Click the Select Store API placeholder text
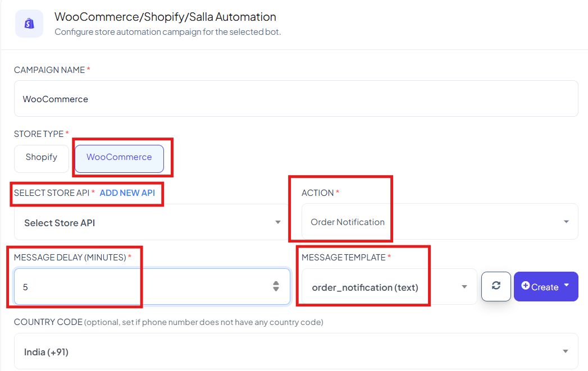The width and height of the screenshot is (588, 371). click(60, 223)
